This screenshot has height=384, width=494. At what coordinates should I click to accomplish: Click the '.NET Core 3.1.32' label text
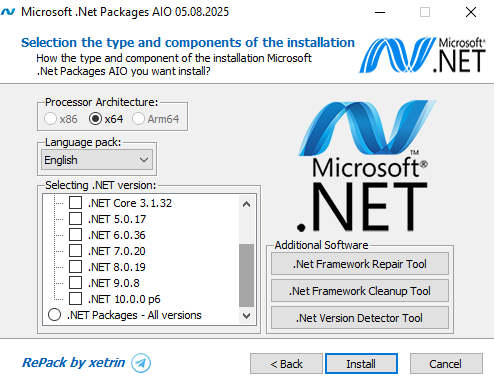(x=130, y=203)
